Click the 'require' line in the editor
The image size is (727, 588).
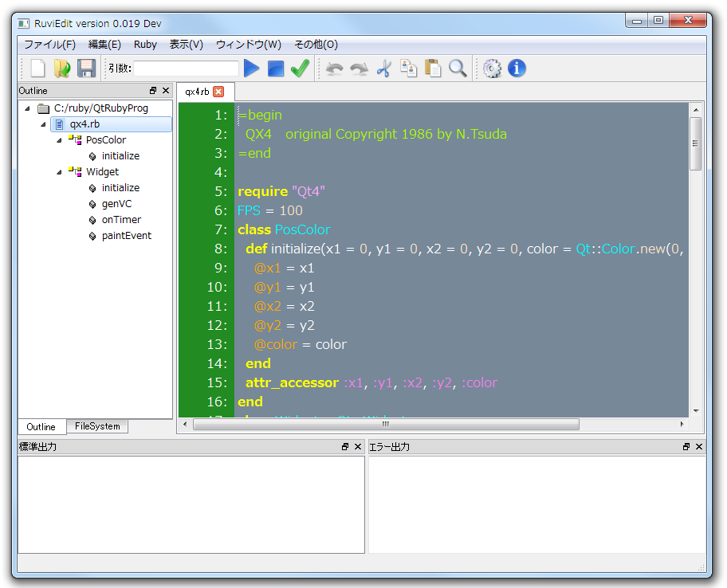(x=281, y=191)
